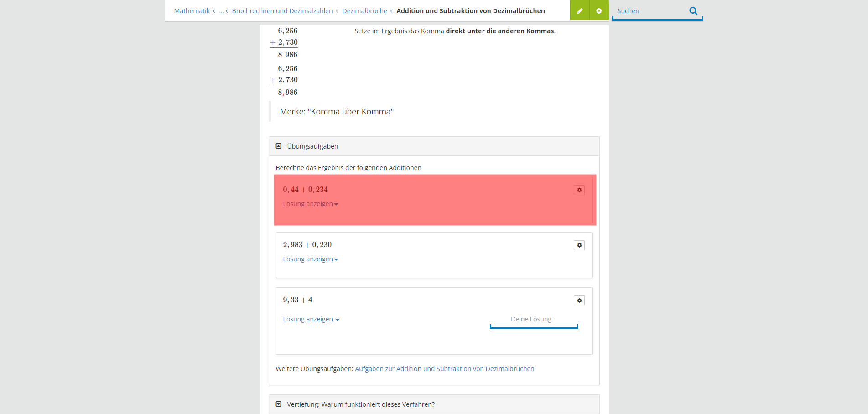Click the Übungsaufgaben header title
The image size is (868, 414).
click(312, 146)
